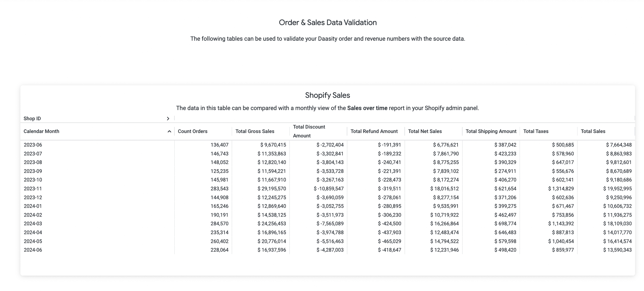This screenshot has width=644, height=291.
Task: Select the 2024-06 calendar month cell
Action: pos(33,250)
